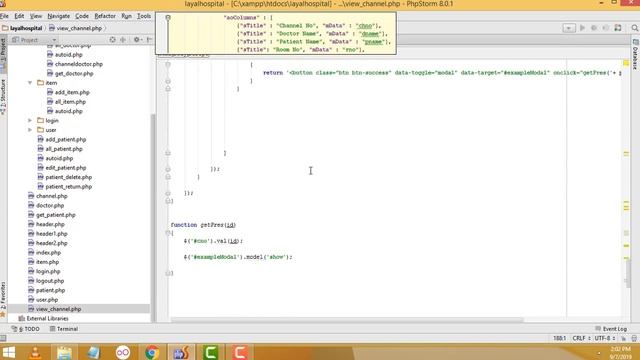Select get_patient.php file

[x=52, y=215]
